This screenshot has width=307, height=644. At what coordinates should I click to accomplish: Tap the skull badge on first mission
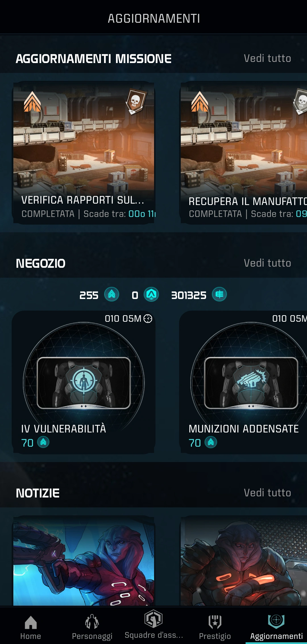(x=136, y=101)
